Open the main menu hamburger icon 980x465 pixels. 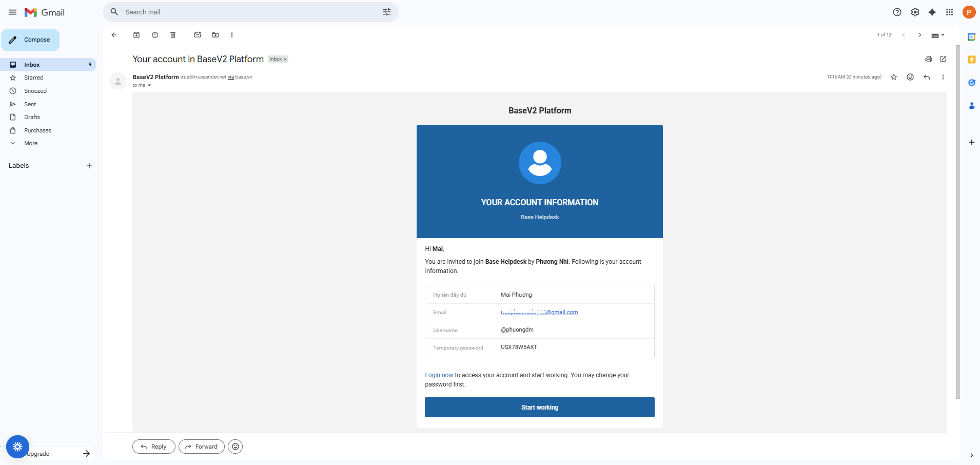tap(13, 12)
